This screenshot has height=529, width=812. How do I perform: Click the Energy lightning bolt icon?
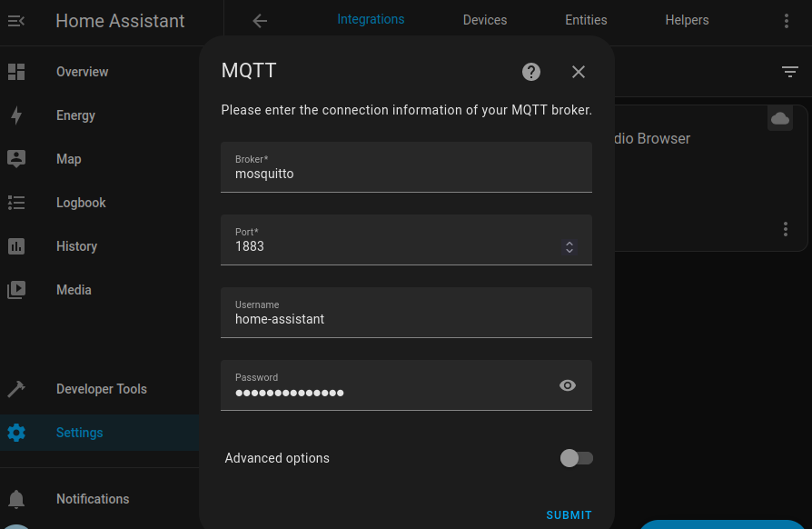coord(16,115)
